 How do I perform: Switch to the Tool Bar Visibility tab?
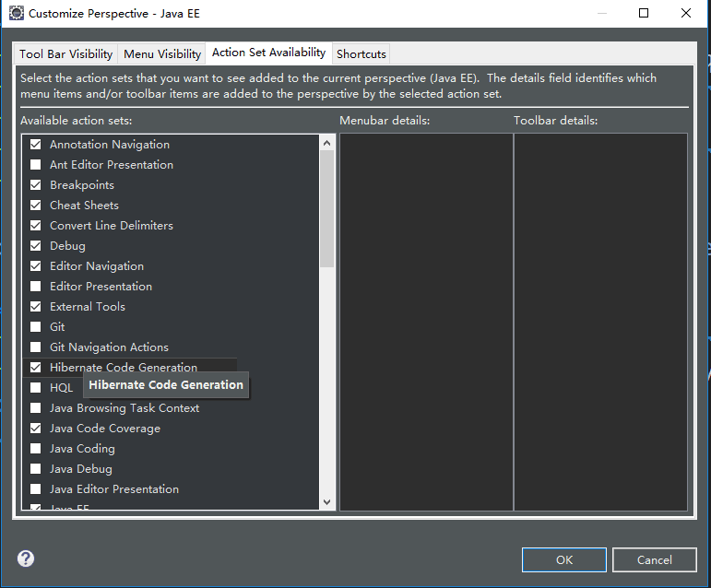[x=66, y=54]
